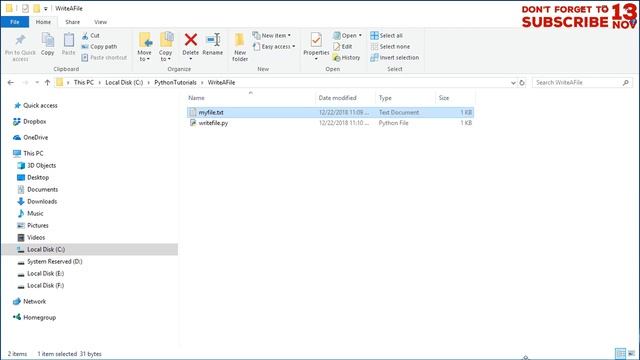Open the Move to menu
Screen dimensions: 640x360
click(x=144, y=47)
